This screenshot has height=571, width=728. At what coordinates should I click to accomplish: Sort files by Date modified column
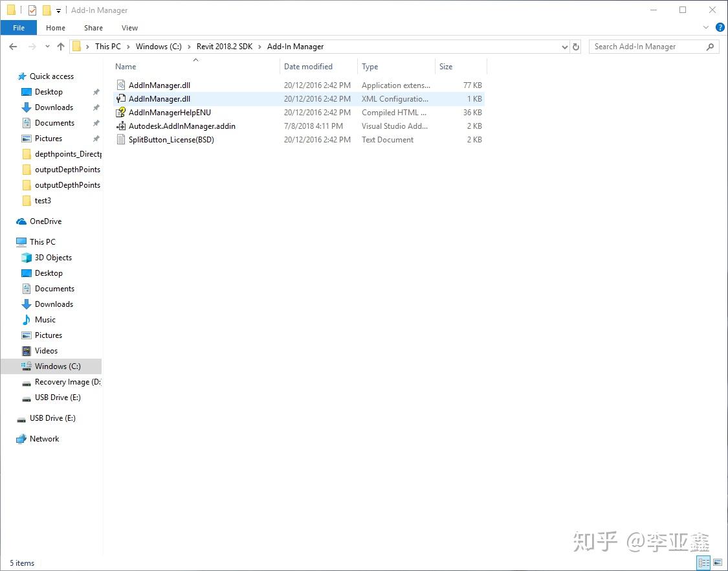click(308, 67)
